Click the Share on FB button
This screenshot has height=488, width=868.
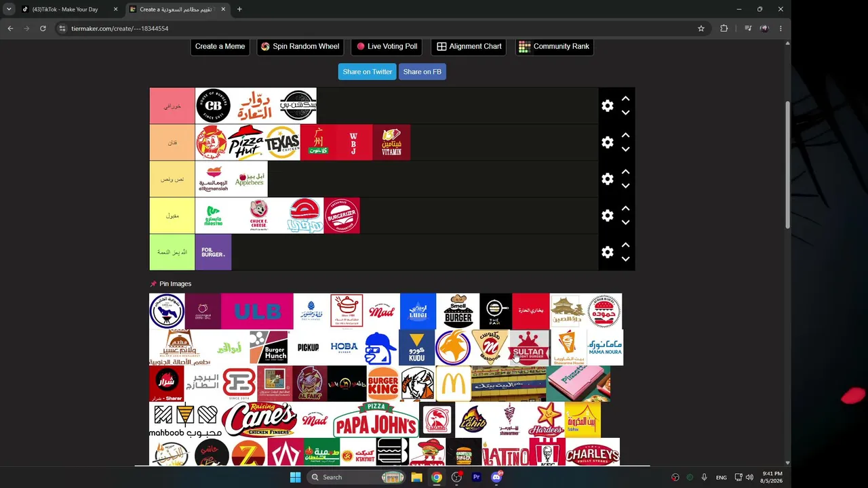[x=422, y=72]
